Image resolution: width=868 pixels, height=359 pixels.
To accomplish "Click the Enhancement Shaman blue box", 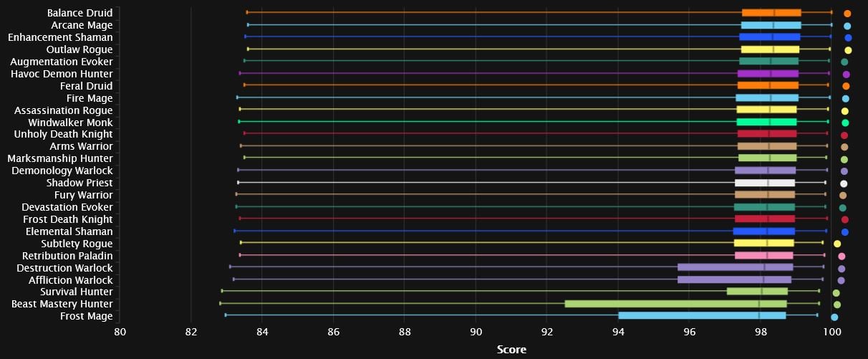I will click(x=770, y=37).
